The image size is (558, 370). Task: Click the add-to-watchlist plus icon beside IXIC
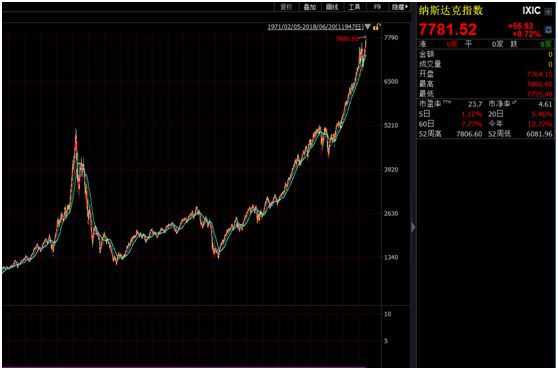[x=548, y=12]
